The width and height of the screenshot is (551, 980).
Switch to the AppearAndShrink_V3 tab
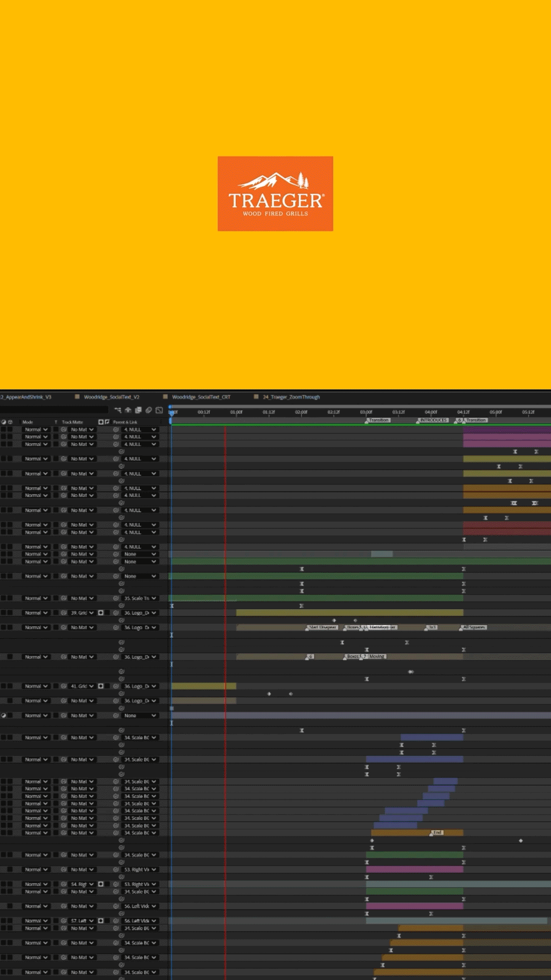[x=26, y=397]
